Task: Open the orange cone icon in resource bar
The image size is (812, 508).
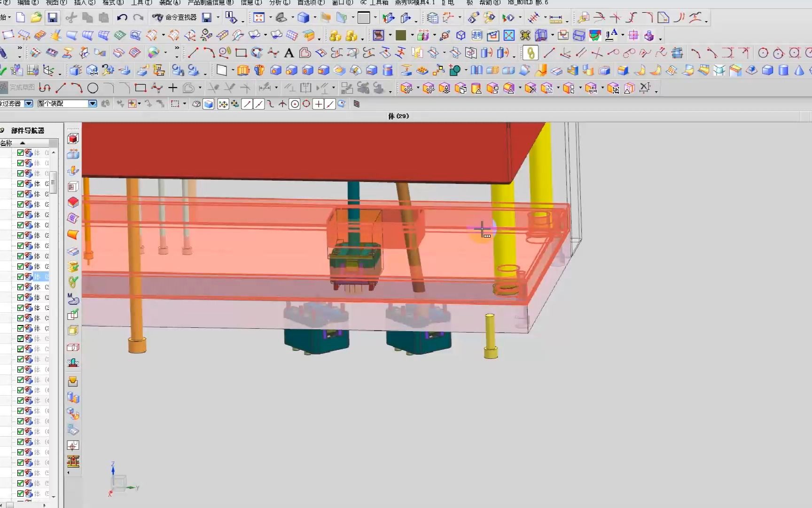Action: tap(73, 234)
